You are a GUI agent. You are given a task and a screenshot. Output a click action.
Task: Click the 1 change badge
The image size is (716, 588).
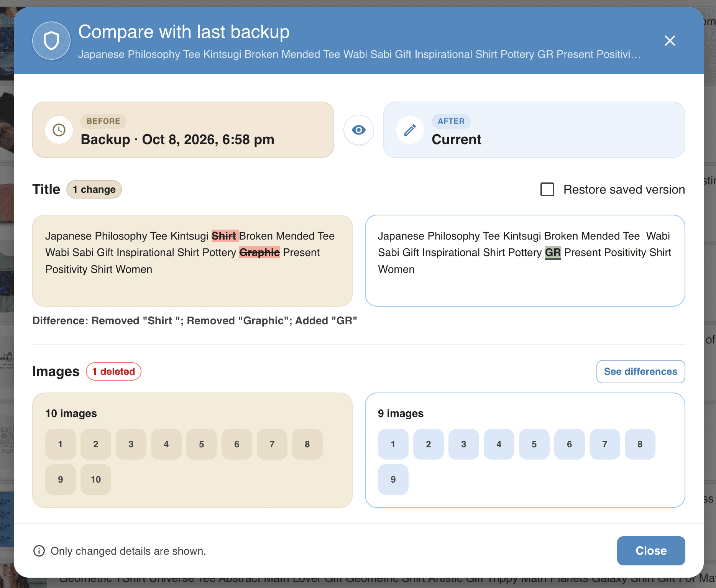point(94,189)
